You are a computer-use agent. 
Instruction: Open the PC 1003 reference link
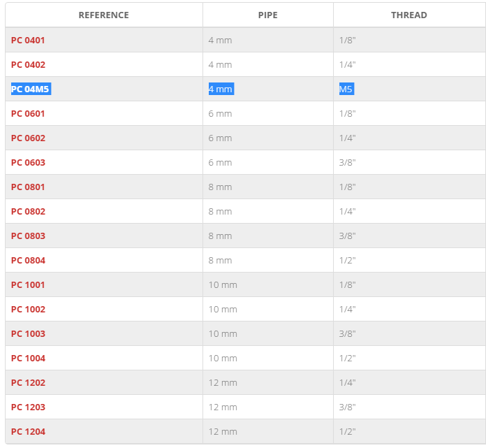(x=28, y=334)
